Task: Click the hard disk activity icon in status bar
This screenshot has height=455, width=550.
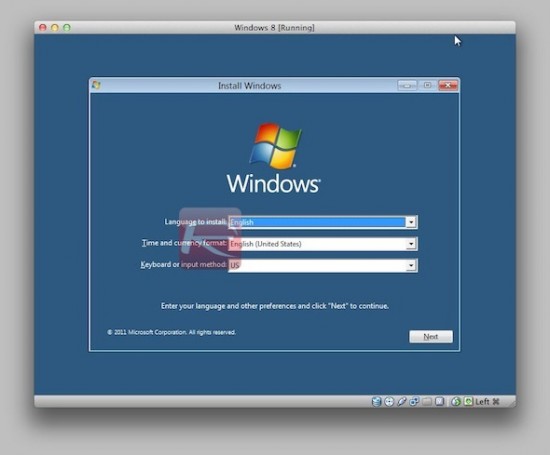Action: pos(376,401)
